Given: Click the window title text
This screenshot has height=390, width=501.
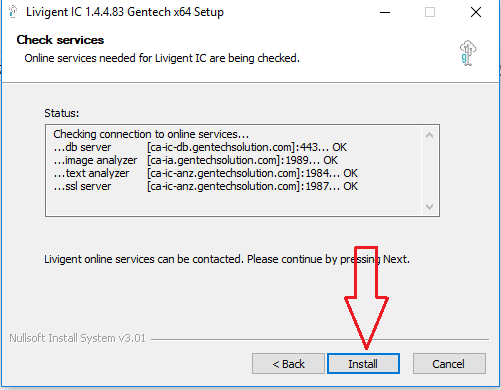Looking at the screenshot, I should 125,12.
